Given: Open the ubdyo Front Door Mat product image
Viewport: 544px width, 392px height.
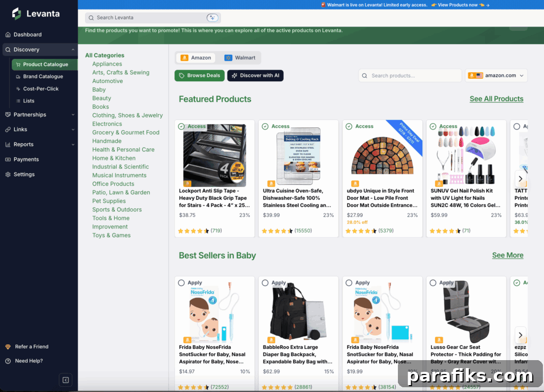Looking at the screenshot, I should (x=382, y=156).
